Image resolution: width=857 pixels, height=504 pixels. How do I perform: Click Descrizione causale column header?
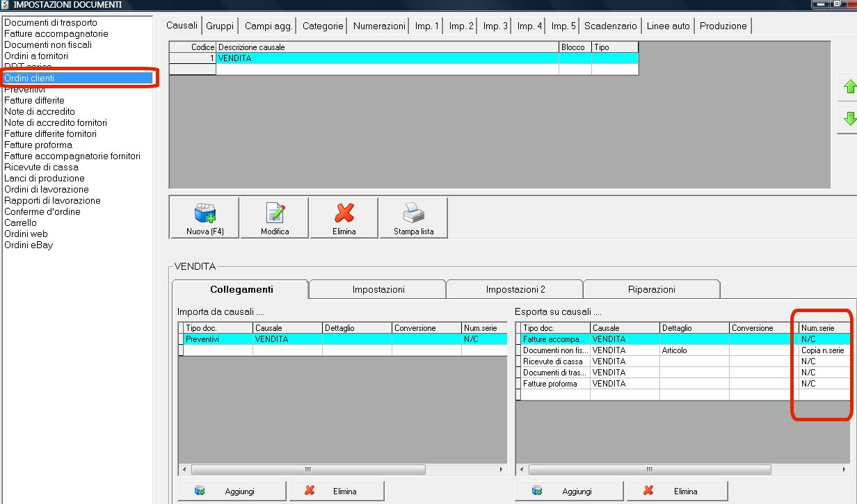pos(387,47)
